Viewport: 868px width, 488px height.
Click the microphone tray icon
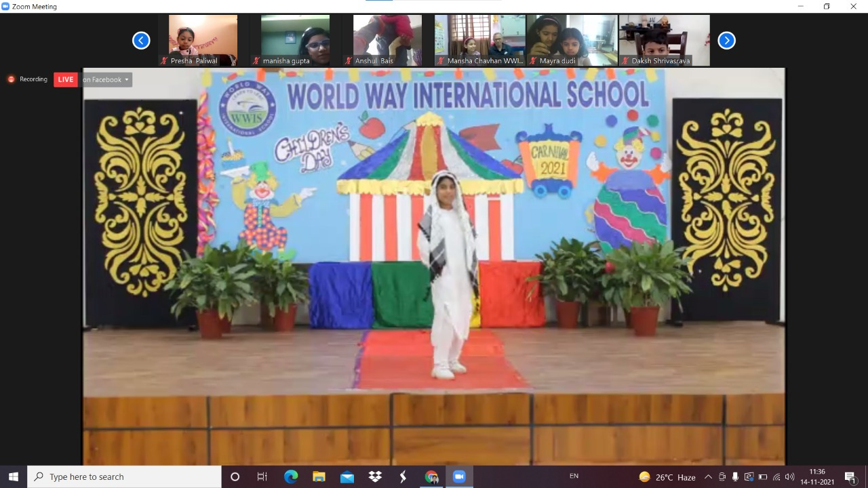pos(735,477)
